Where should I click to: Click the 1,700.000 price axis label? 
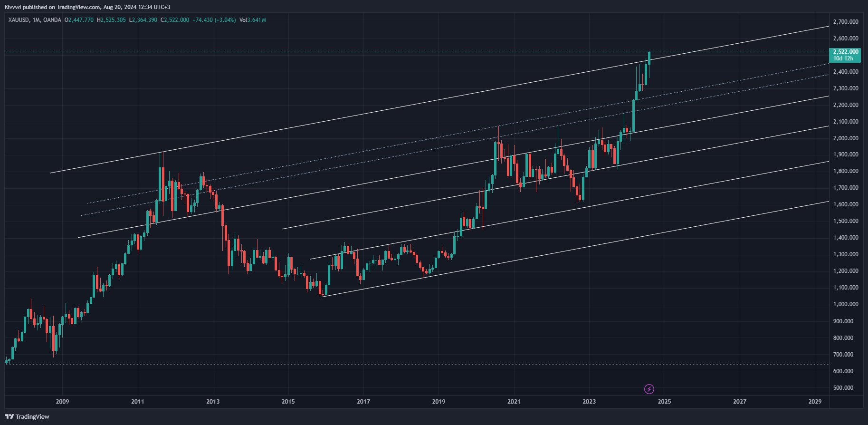click(846, 188)
